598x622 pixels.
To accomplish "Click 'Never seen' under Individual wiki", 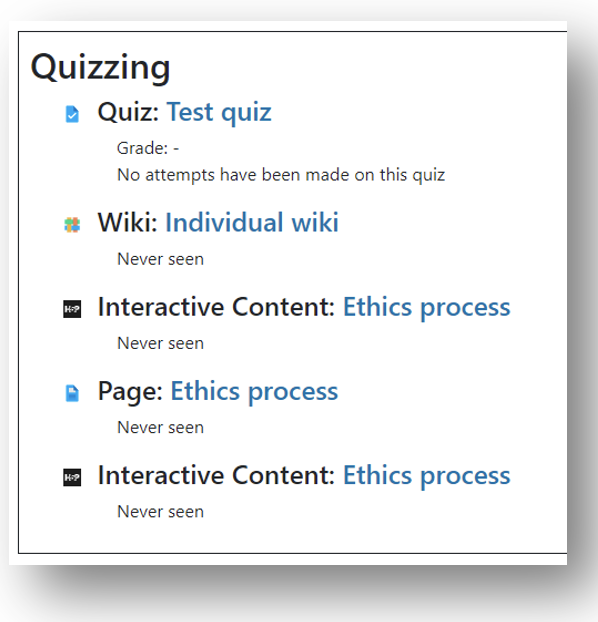I will coord(160,259).
